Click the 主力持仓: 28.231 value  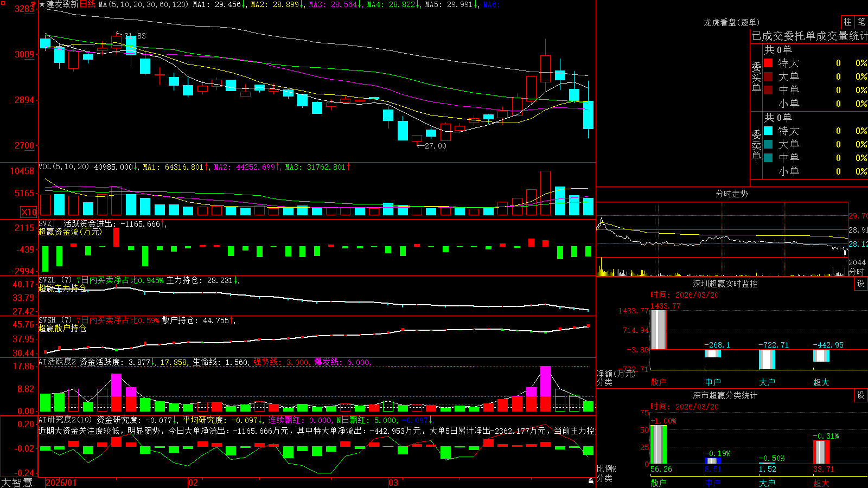pyautogui.click(x=200, y=280)
